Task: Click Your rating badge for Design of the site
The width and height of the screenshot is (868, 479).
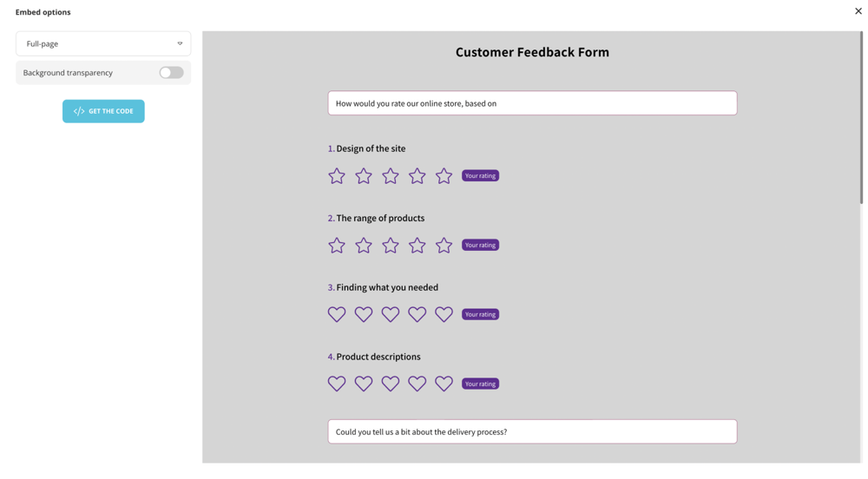Action: coord(480,176)
